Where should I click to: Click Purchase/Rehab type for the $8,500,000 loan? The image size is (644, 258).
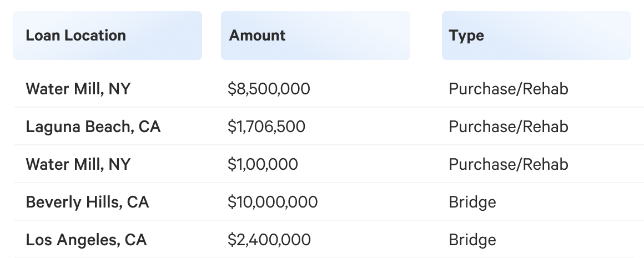click(508, 89)
